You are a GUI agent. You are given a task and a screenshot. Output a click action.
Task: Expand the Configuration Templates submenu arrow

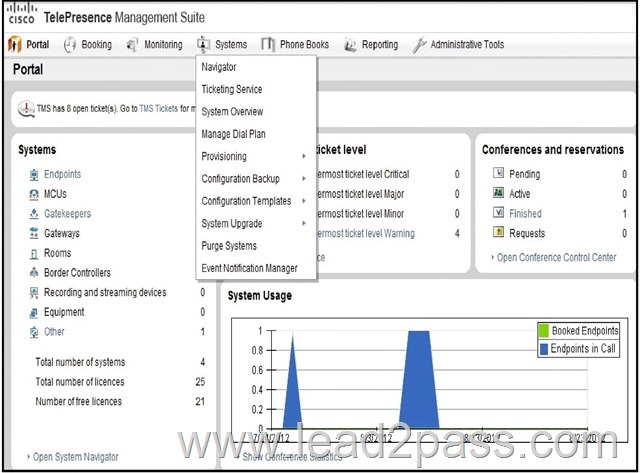click(304, 201)
